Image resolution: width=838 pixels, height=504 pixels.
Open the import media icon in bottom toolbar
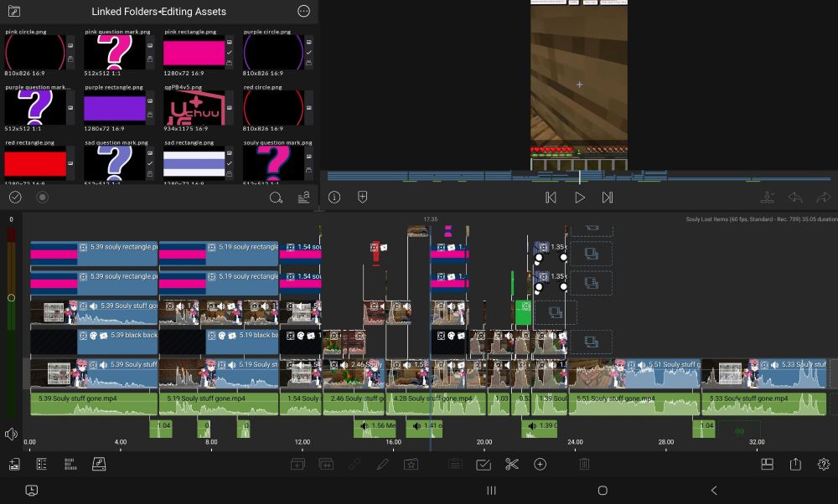pyautogui.click(x=14, y=464)
